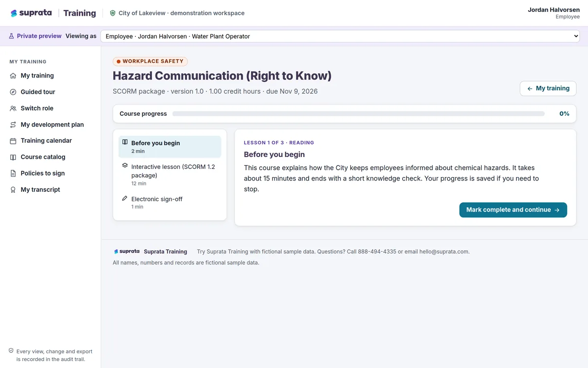Screen dimensions: 588x368
Task: Click the shield icon beside City of Lakeview
Action: click(x=113, y=13)
